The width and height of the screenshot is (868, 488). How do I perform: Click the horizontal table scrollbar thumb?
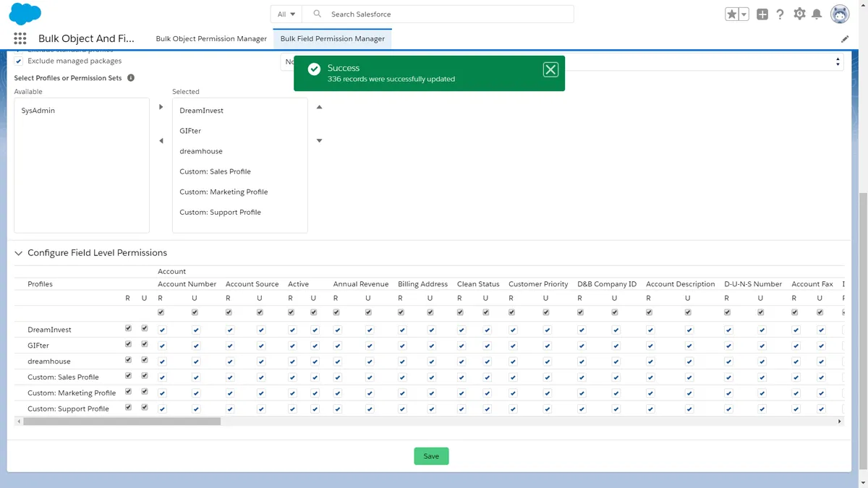pyautogui.click(x=122, y=421)
